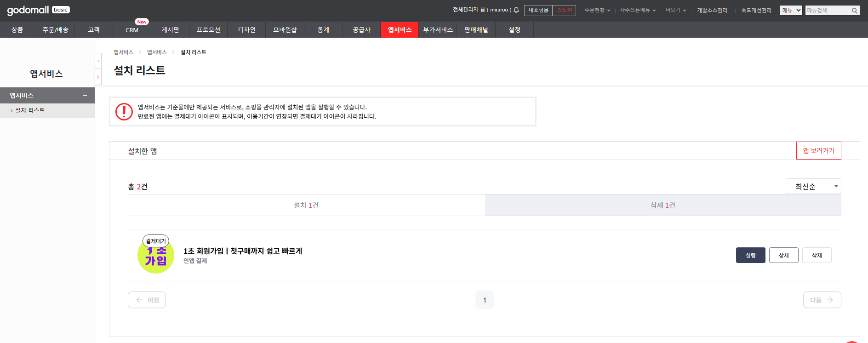Viewport: 868px width, 343px height.
Task: Open the 통계 menu
Action: [323, 29]
